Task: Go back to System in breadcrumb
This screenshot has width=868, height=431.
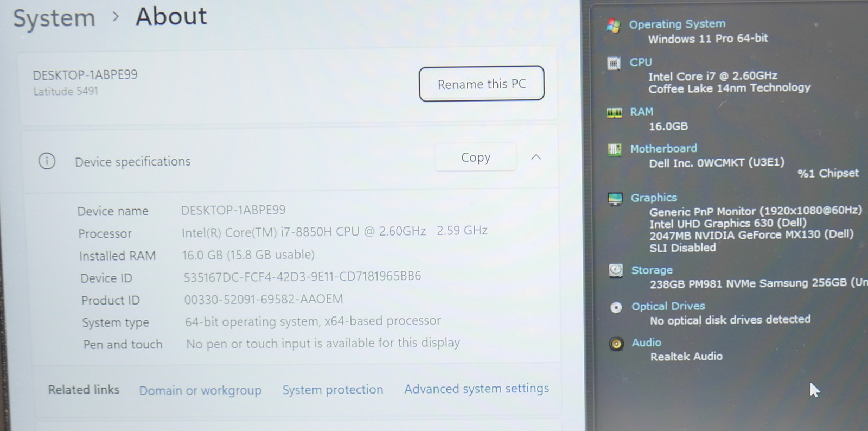Action: tap(54, 18)
